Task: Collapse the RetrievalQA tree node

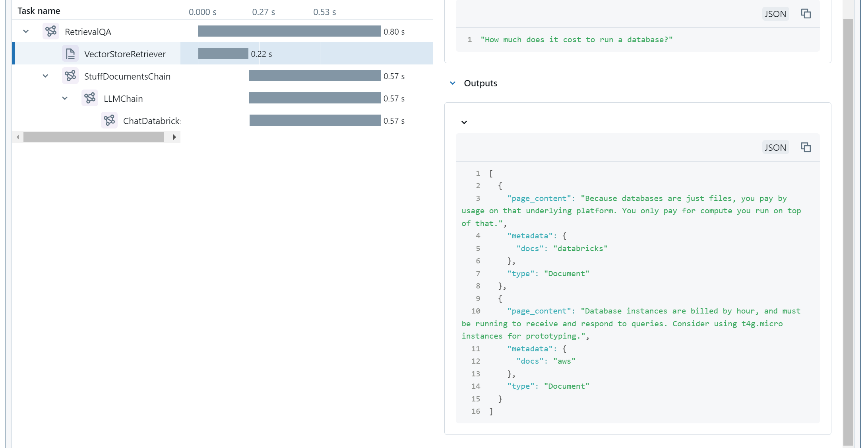Action: click(x=26, y=31)
